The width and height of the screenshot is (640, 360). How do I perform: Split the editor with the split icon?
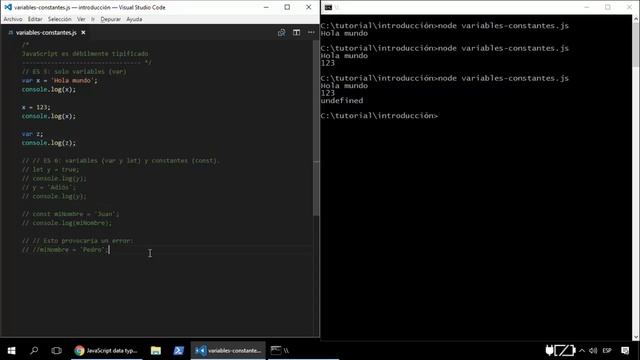296,32
